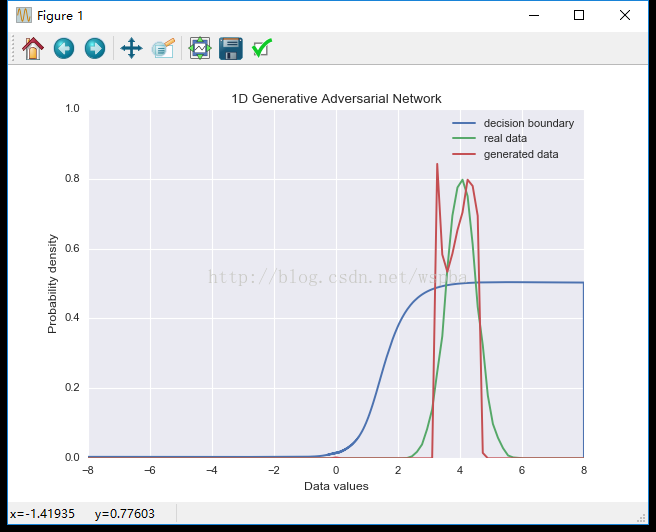Click the window resize grip in the status bar

(x=641, y=518)
